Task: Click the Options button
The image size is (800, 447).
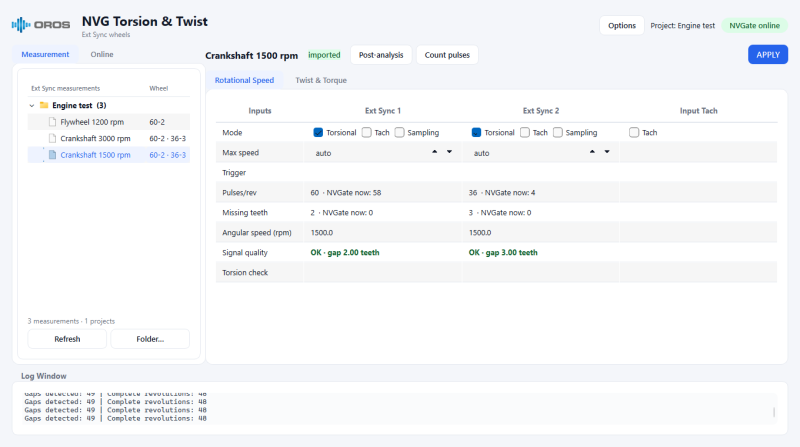Action: click(x=621, y=26)
